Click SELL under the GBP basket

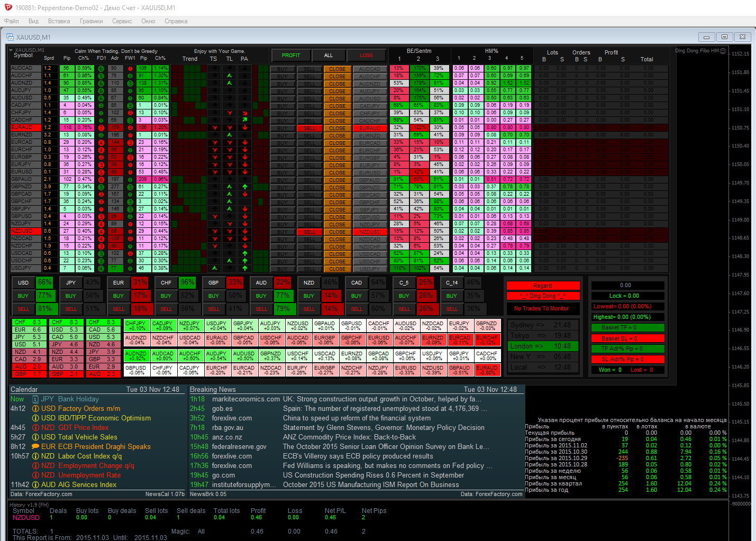pos(214,309)
